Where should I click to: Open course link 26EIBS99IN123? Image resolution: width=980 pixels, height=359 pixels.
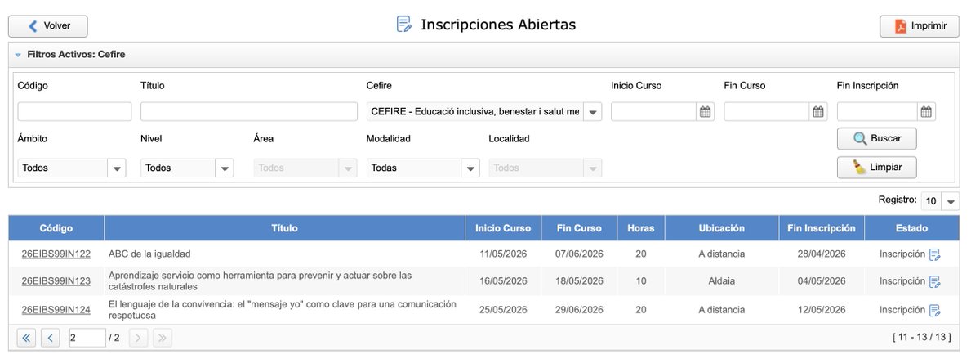(56, 281)
